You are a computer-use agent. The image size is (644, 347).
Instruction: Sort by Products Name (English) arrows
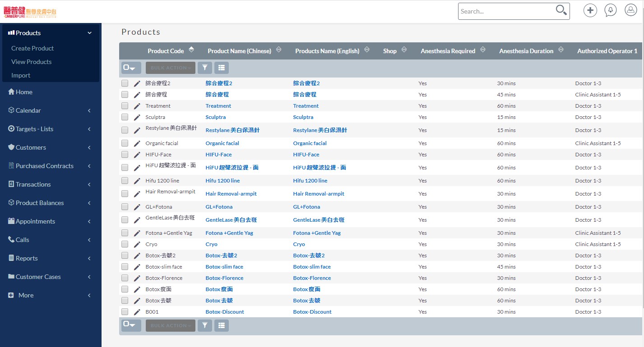tap(366, 50)
